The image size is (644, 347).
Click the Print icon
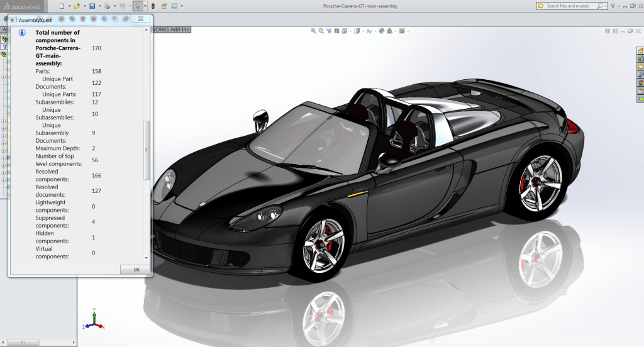click(107, 6)
